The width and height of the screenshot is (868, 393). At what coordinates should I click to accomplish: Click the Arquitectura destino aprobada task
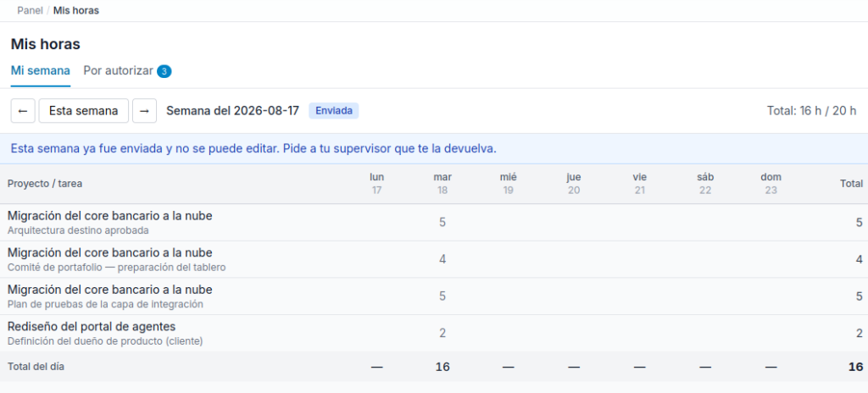(x=78, y=230)
